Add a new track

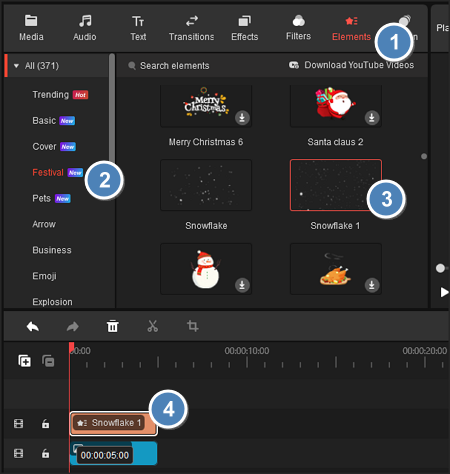point(24,361)
